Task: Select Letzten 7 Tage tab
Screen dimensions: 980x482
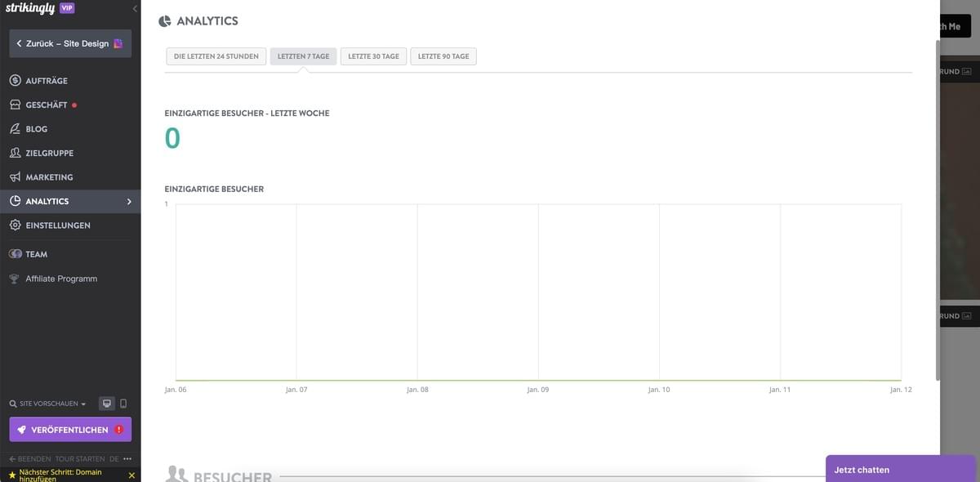Action: 303,56
